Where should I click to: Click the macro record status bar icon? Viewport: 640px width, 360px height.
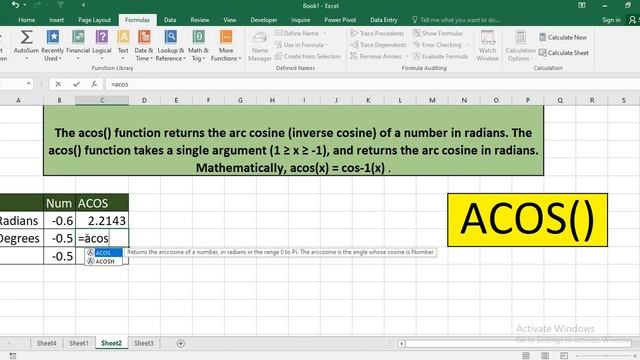pyautogui.click(x=13, y=356)
